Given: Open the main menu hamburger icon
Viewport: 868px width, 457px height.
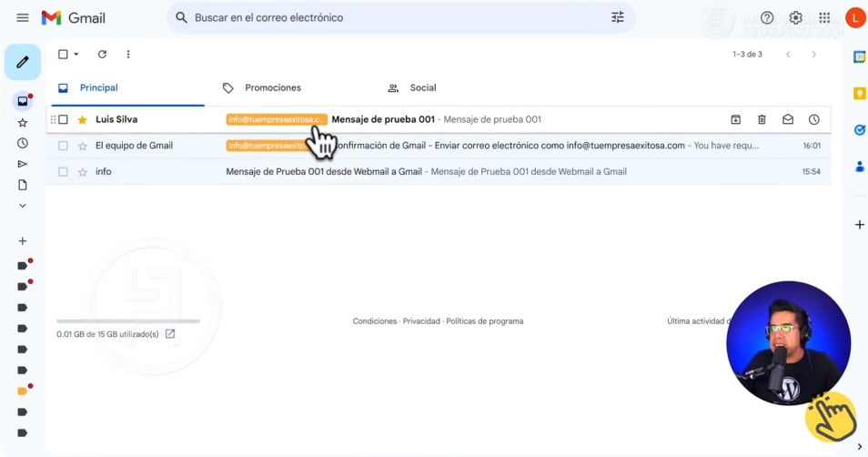Looking at the screenshot, I should pyautogui.click(x=23, y=17).
